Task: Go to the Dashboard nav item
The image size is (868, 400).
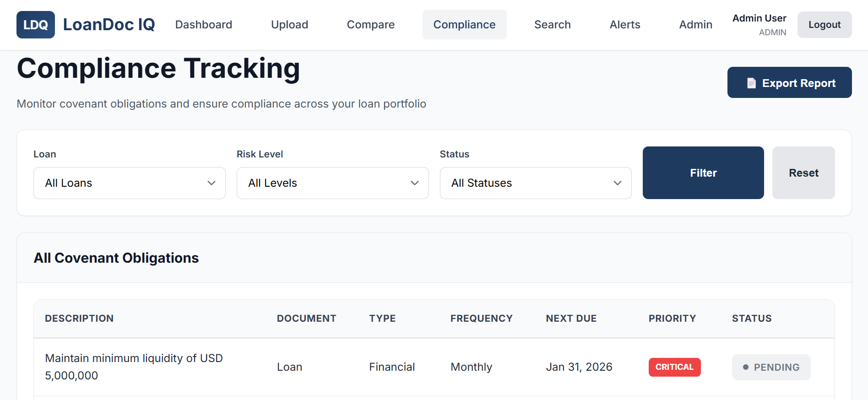Action: point(204,25)
